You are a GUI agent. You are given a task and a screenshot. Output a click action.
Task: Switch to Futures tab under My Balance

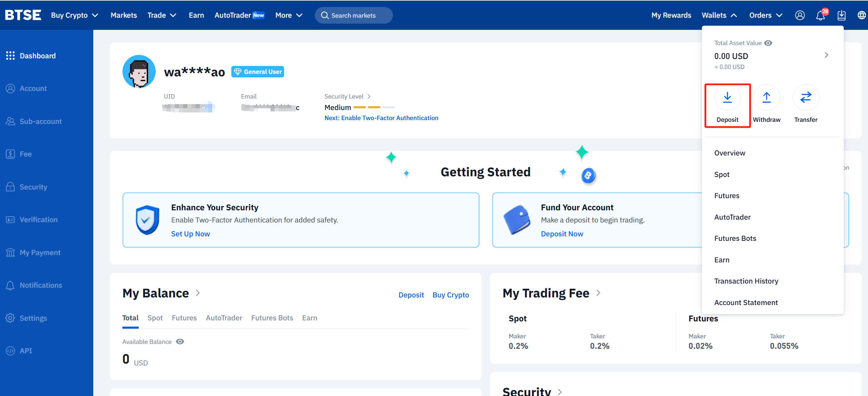(184, 318)
